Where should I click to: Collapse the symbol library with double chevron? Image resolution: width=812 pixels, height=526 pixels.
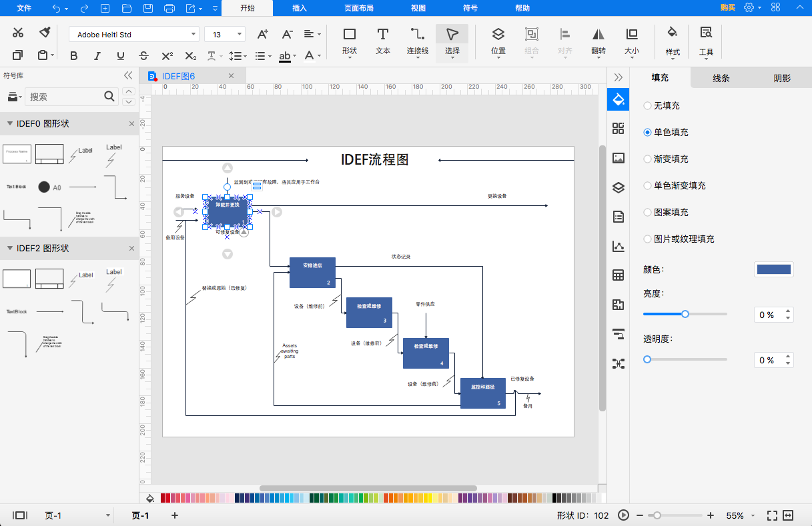click(x=128, y=75)
